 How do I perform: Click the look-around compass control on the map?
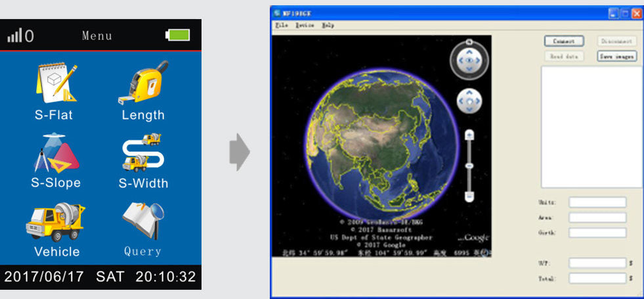point(469,60)
